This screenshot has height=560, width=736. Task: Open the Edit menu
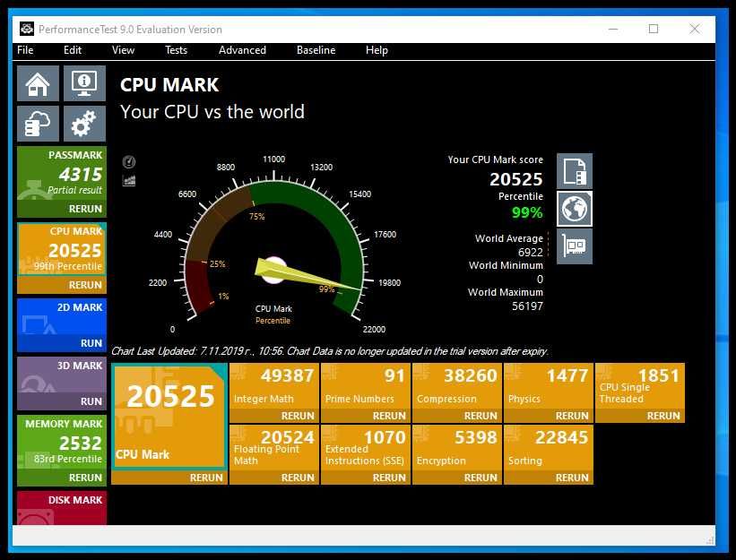tap(73, 50)
